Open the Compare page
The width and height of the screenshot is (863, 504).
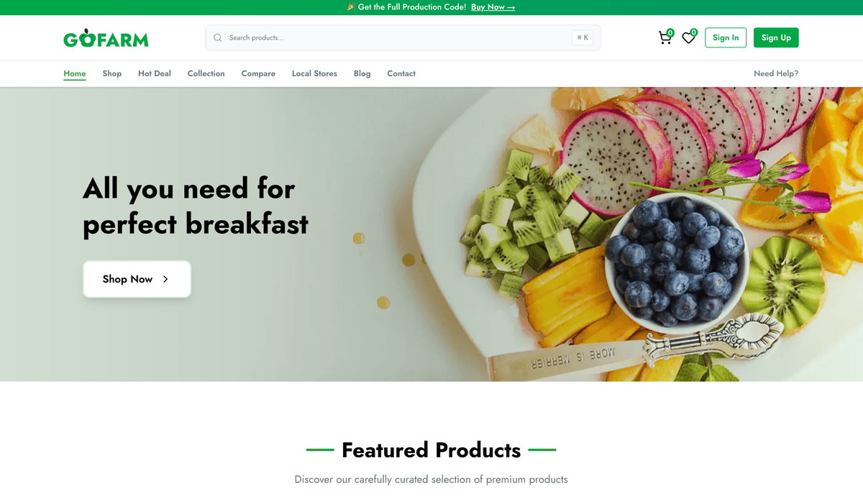tap(258, 73)
